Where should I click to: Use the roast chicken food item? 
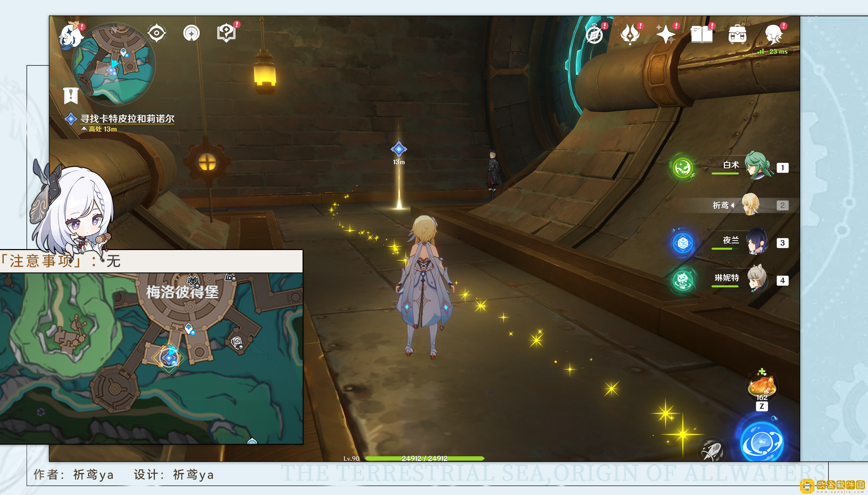coord(762,385)
